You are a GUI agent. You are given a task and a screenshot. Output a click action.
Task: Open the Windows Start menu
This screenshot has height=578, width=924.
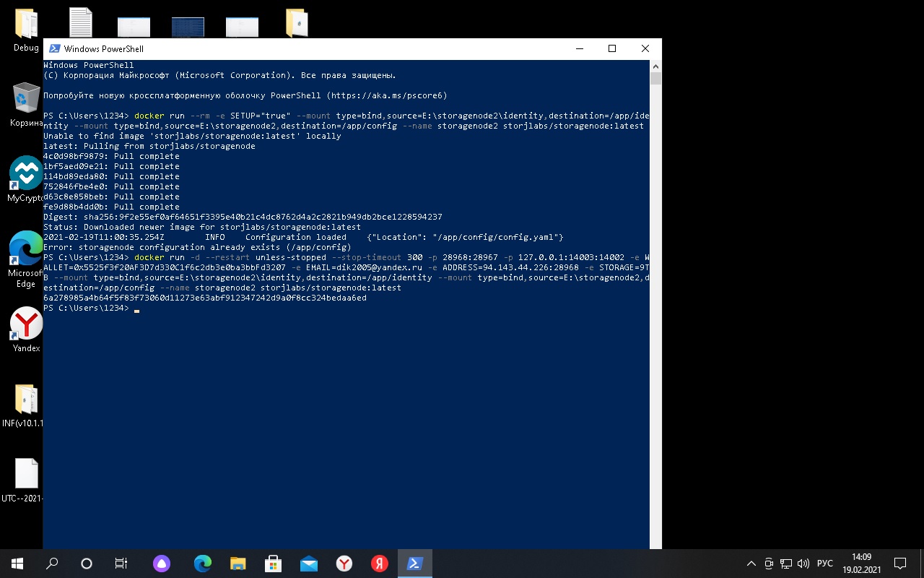(x=17, y=564)
